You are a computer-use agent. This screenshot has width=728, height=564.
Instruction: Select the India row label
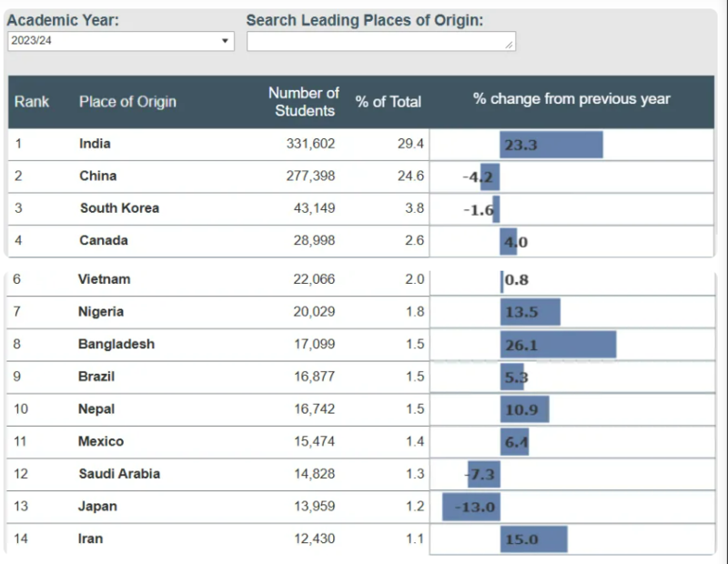pyautogui.click(x=95, y=144)
